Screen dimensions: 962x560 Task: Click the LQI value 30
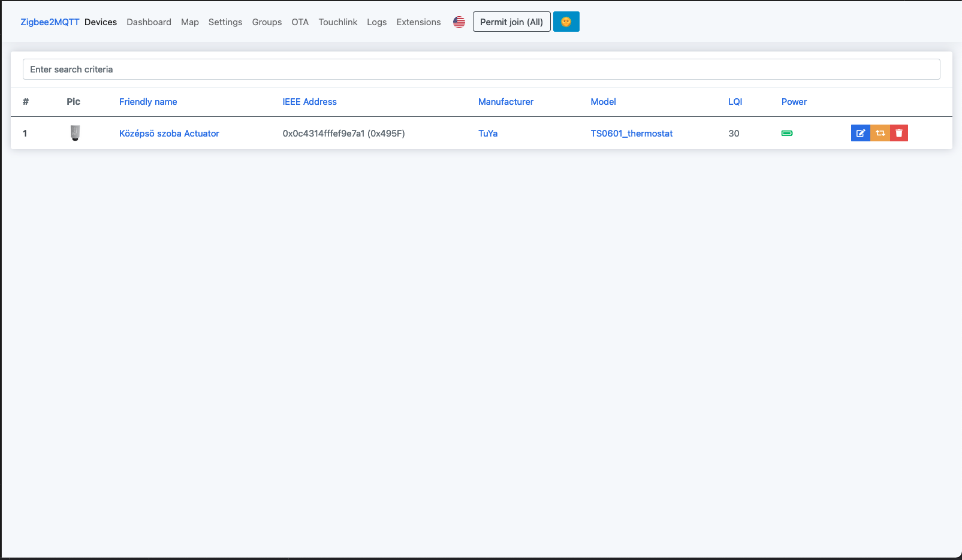click(734, 134)
